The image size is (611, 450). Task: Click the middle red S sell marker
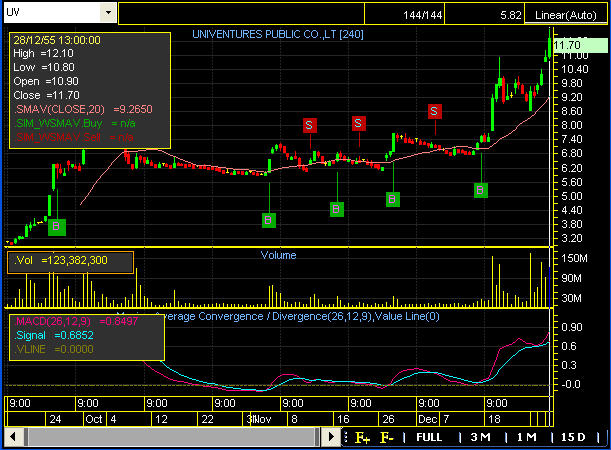tap(358, 124)
